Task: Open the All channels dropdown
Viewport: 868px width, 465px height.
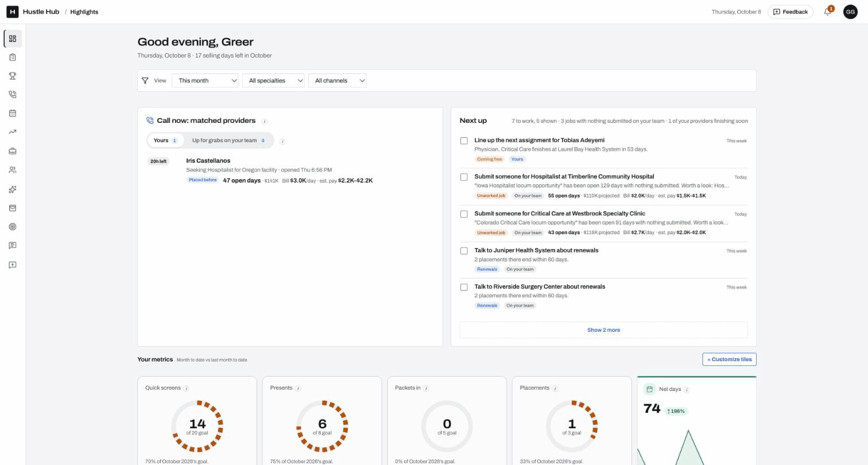Action: (x=337, y=80)
